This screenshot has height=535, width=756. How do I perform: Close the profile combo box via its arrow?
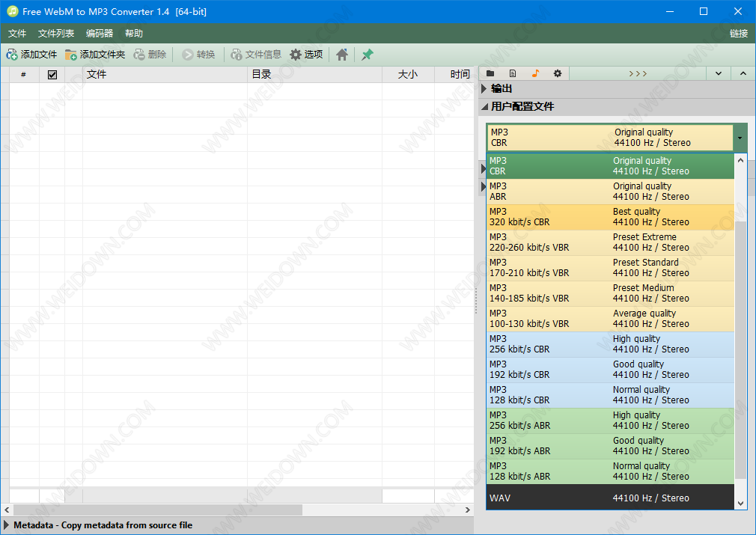pos(740,138)
